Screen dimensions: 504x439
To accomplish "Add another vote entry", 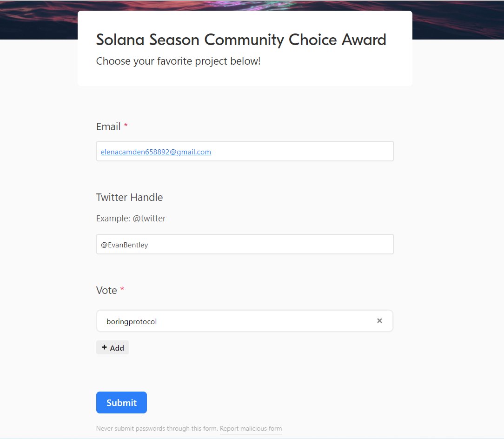I will (113, 347).
